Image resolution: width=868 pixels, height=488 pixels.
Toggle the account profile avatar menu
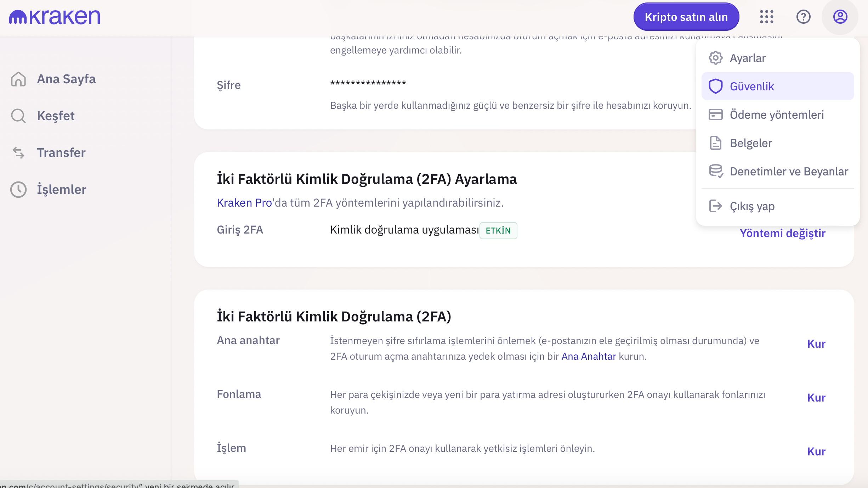(840, 17)
